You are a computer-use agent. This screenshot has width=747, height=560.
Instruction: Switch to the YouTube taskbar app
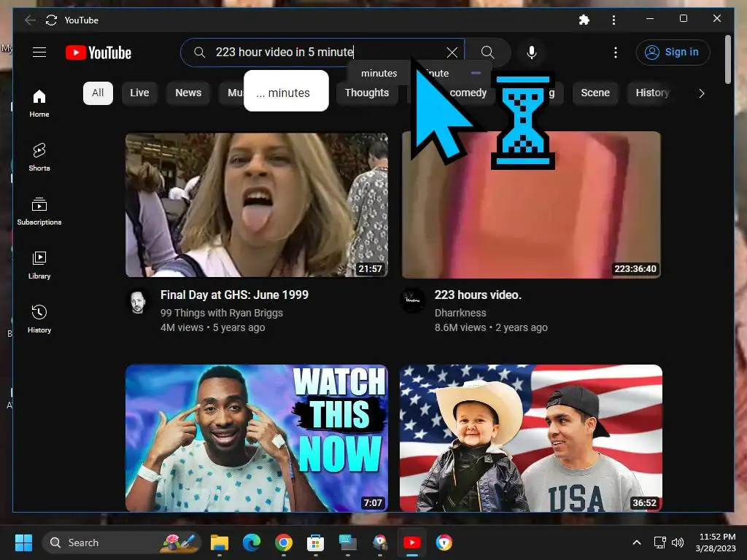point(411,542)
